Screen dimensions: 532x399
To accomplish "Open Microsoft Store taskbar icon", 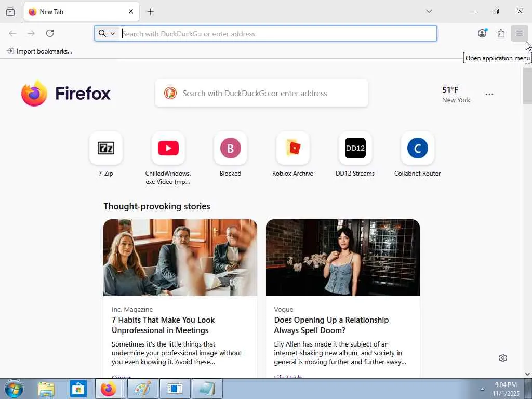I will pos(78,389).
